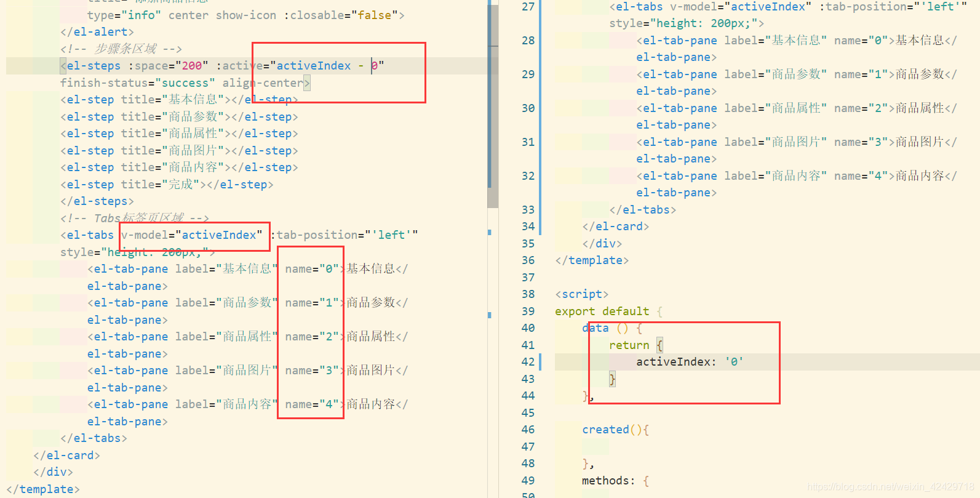Click </template> closing tag on line 36
This screenshot has width=980, height=498.
(592, 260)
